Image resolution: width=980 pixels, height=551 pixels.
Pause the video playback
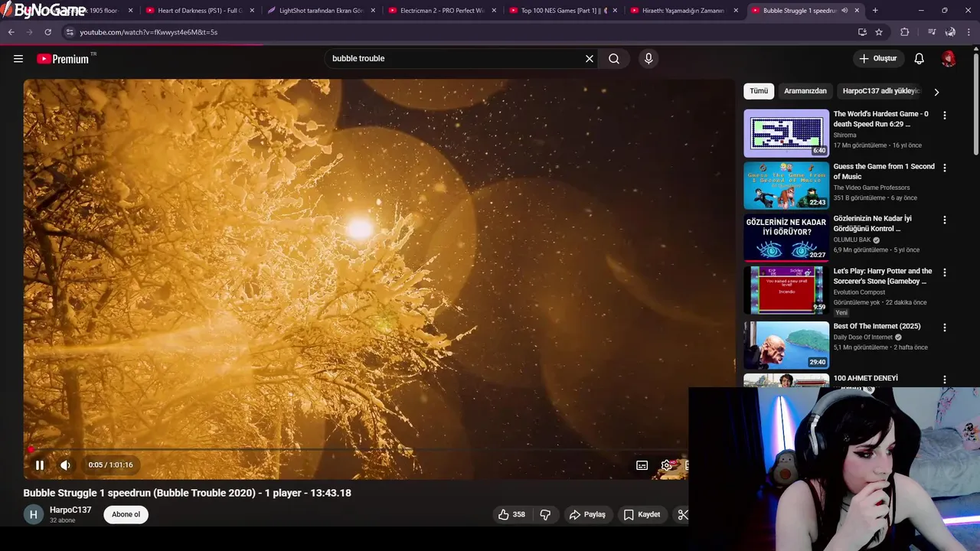point(40,465)
